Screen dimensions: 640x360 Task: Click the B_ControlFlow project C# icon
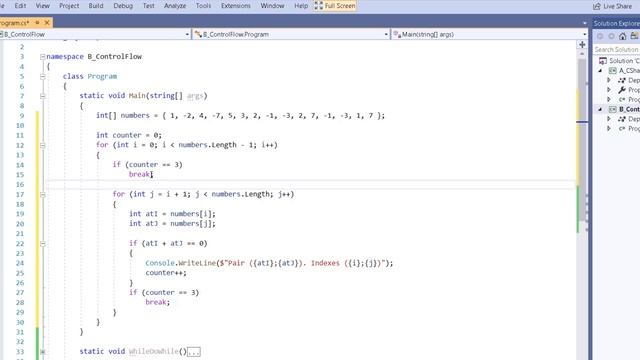click(x=613, y=109)
